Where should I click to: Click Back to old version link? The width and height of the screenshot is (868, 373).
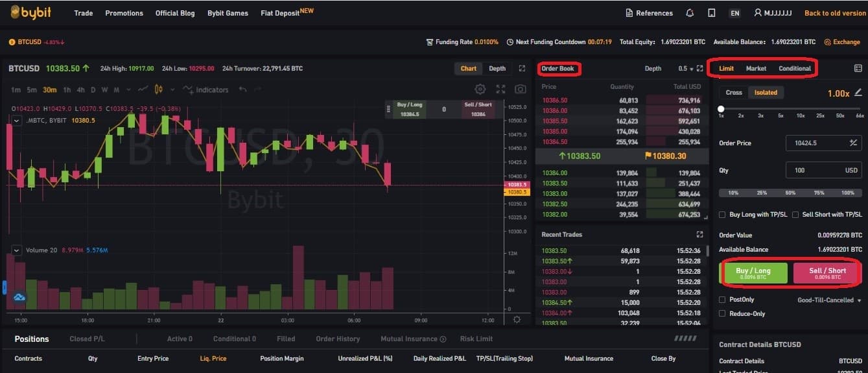(x=835, y=13)
